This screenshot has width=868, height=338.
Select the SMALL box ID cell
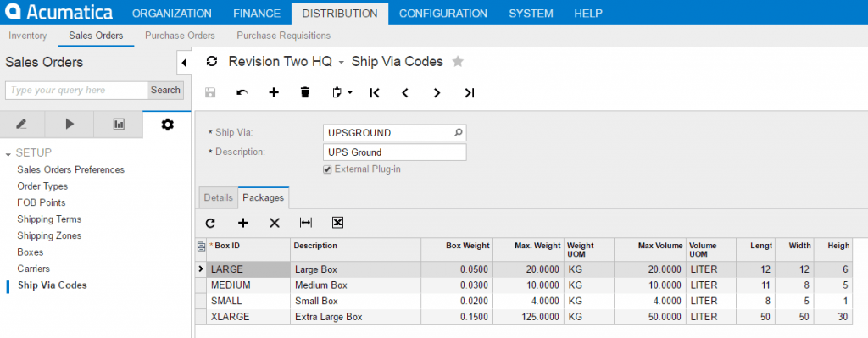click(x=248, y=302)
